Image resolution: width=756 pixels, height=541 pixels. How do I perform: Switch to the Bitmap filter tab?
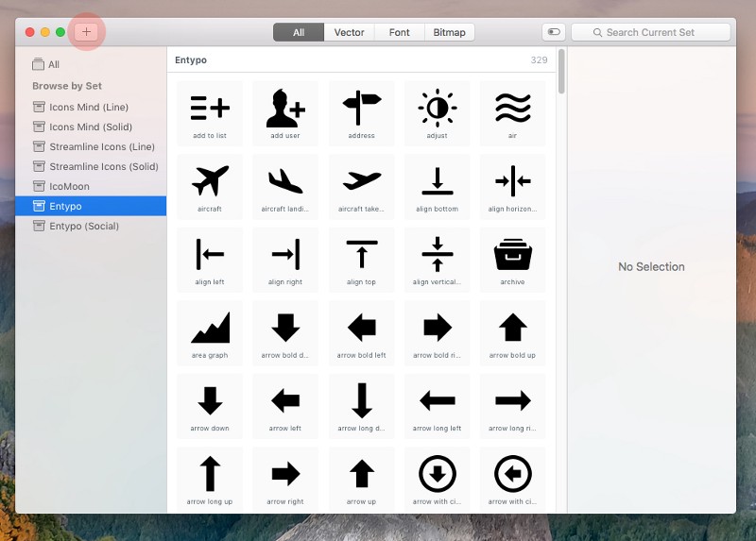[449, 32]
